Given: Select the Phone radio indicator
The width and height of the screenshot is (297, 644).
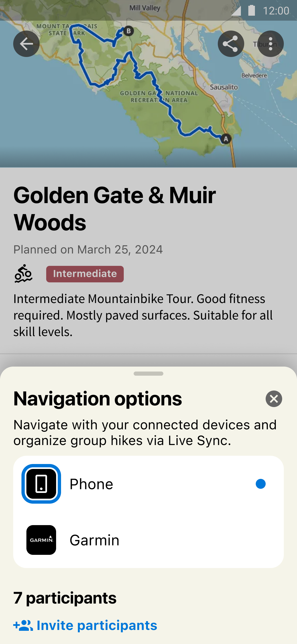Looking at the screenshot, I should pyautogui.click(x=260, y=484).
